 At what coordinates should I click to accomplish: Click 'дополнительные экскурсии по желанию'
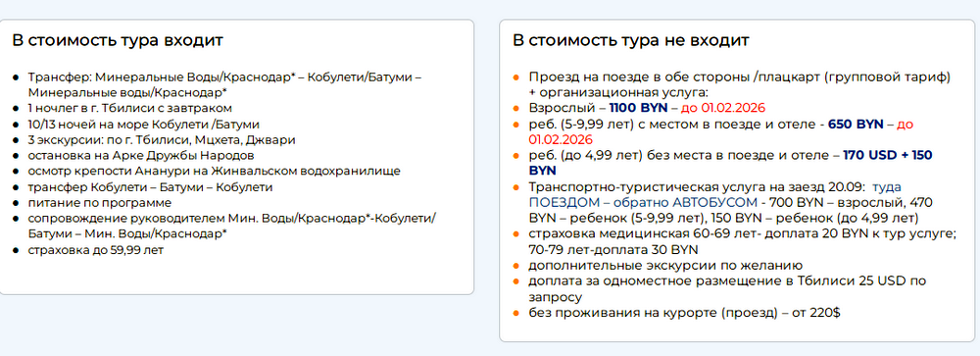(665, 265)
